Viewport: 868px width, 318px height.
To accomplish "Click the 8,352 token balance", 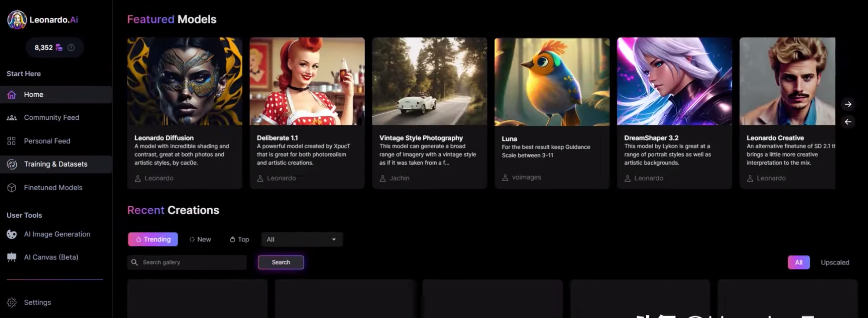I will 43,48.
